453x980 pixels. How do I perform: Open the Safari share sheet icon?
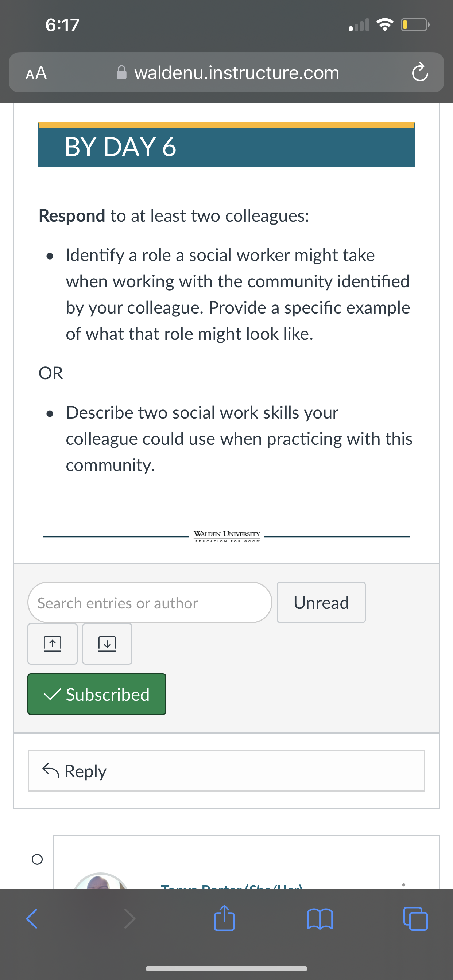point(224,918)
